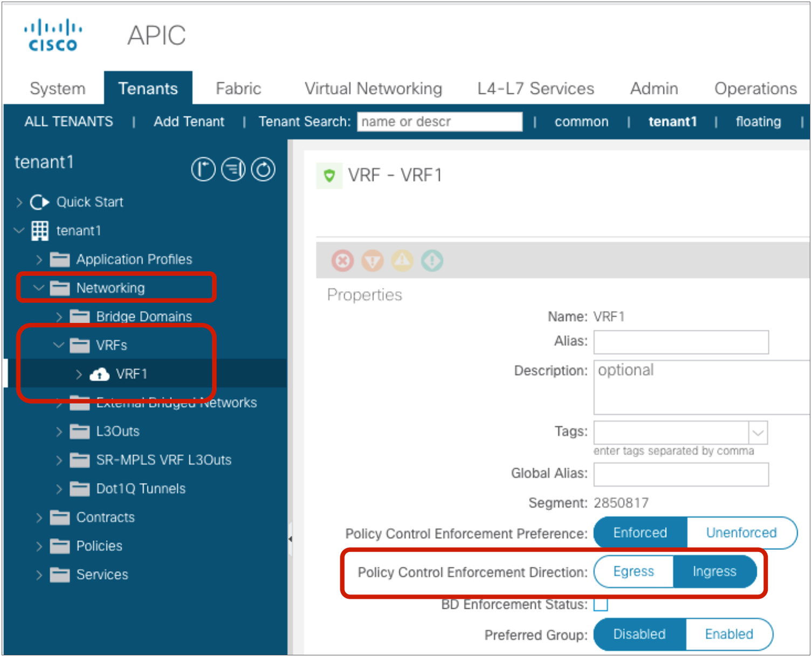Click the refresh circular icon in tenant1 header
This screenshot has height=657, width=812.
click(263, 170)
